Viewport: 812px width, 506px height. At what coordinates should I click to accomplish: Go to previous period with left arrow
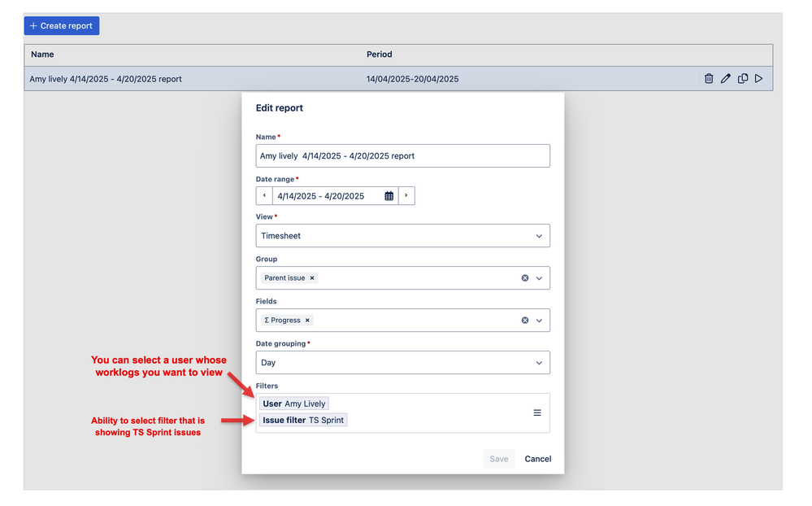point(264,195)
